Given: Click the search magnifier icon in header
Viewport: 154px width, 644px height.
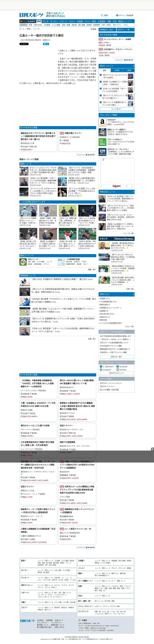Looking at the screenshot, I should [102, 15].
